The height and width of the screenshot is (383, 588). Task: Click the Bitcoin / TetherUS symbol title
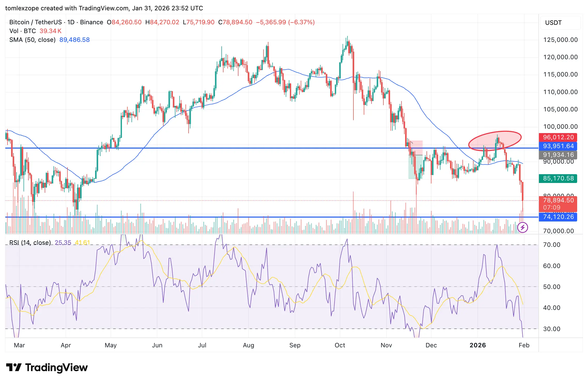[x=36, y=22]
